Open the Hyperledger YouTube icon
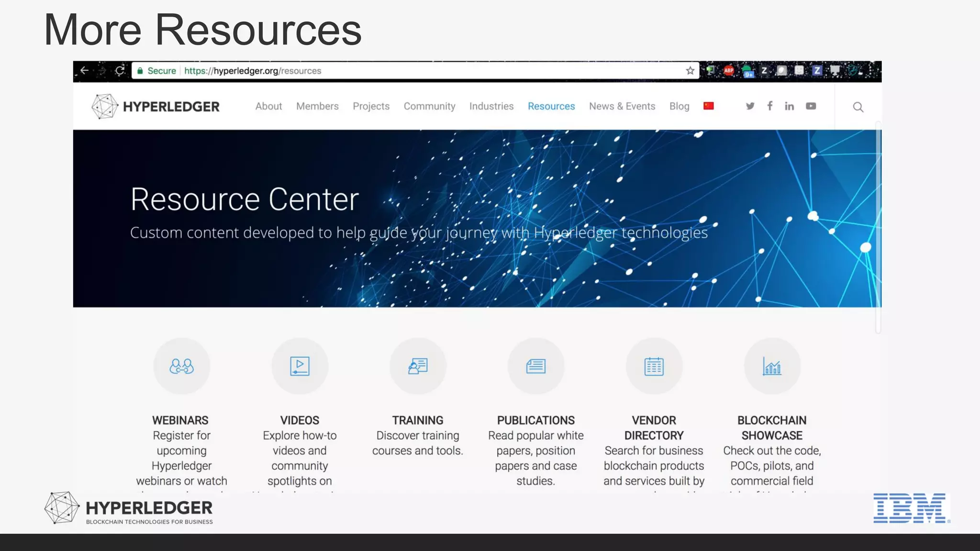The width and height of the screenshot is (980, 551). tap(811, 106)
